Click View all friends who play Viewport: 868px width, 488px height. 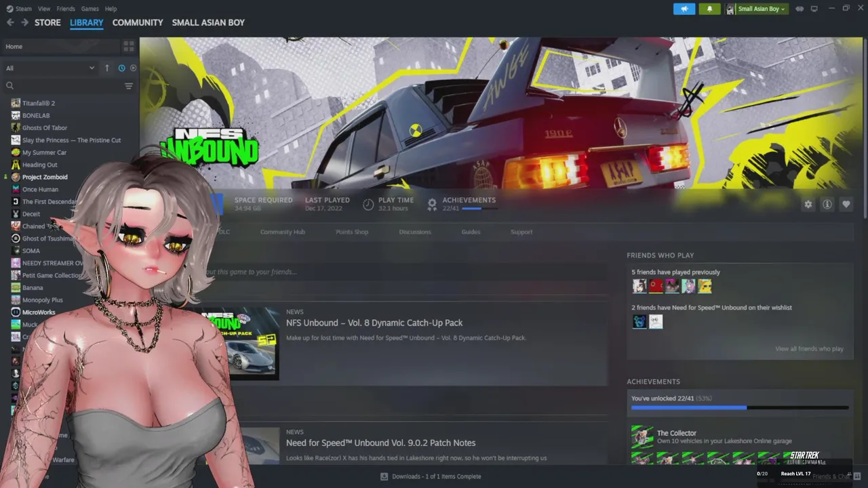[x=809, y=349]
